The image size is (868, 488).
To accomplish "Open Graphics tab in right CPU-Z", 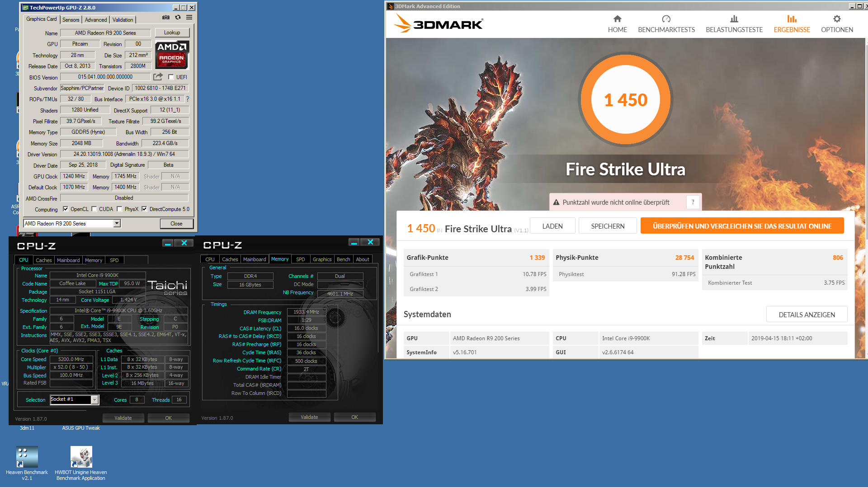I will (322, 259).
